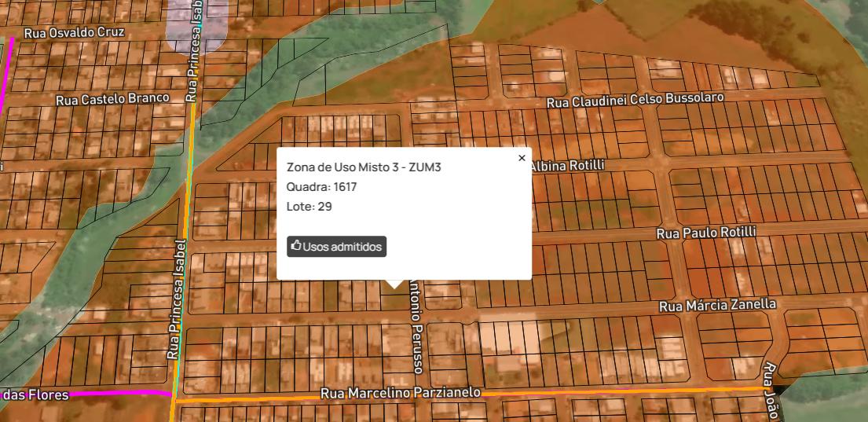The width and height of the screenshot is (868, 422).
Task: Click the Antonio Perusso street label
Action: pos(416,327)
